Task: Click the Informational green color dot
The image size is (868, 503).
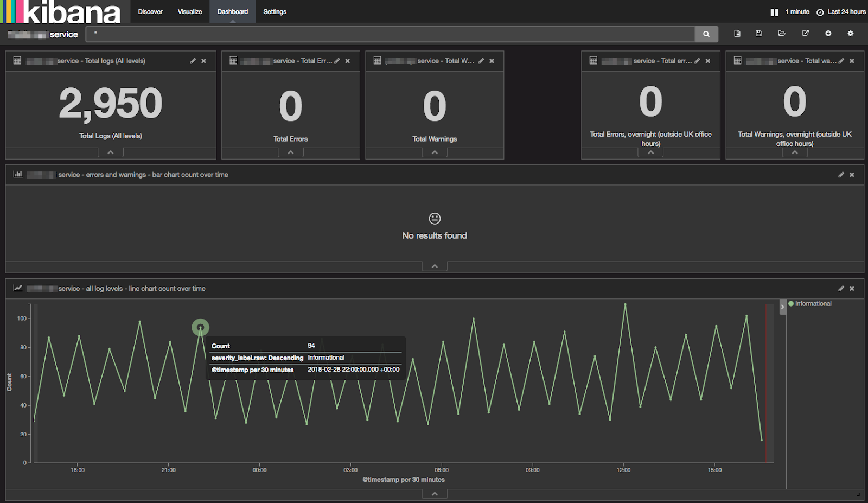Action: pyautogui.click(x=791, y=304)
